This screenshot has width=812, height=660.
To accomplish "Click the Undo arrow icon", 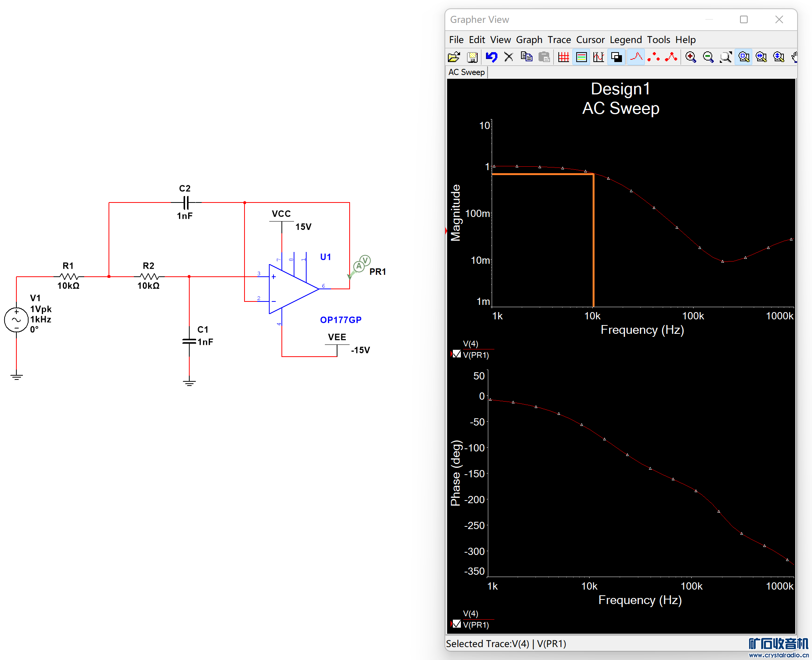I will 491,57.
